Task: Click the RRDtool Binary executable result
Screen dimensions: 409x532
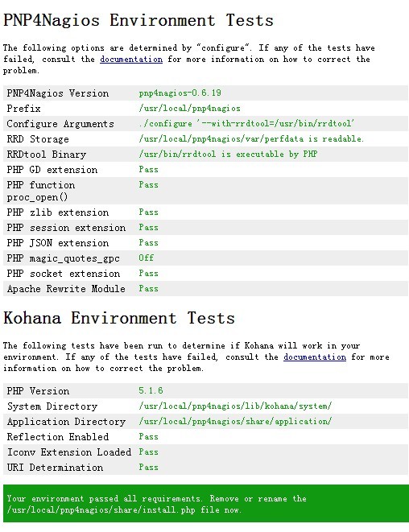Action: pos(228,154)
